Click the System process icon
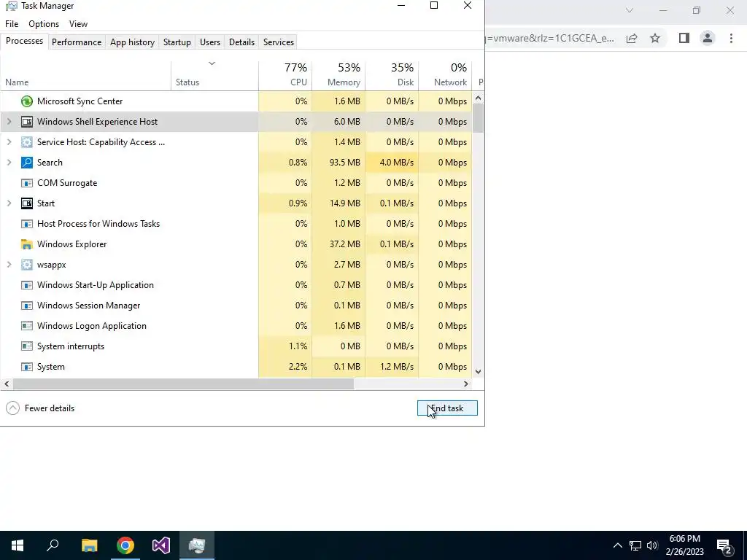The image size is (747, 560). coord(27,367)
